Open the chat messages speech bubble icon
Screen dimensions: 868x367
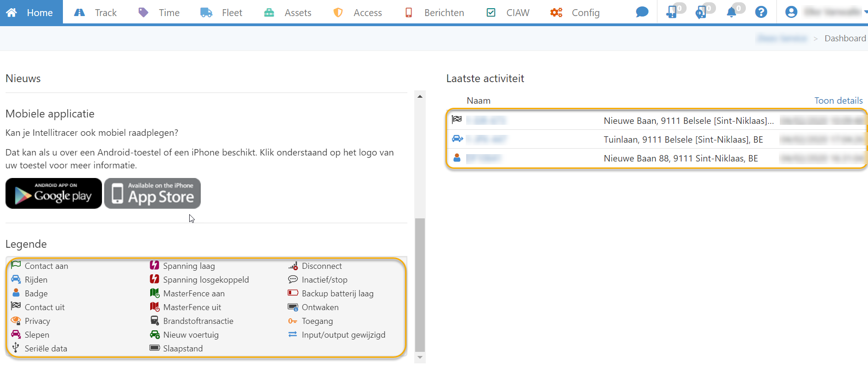[642, 12]
